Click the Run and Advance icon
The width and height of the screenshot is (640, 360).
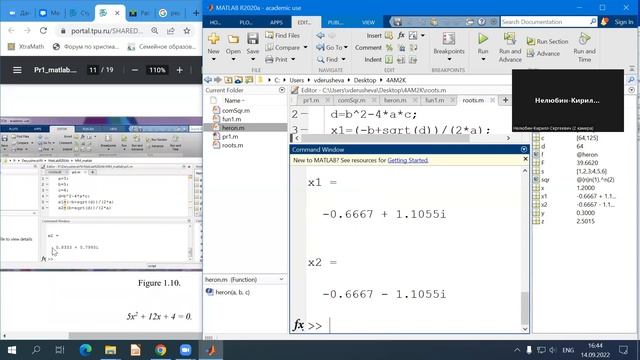click(510, 39)
